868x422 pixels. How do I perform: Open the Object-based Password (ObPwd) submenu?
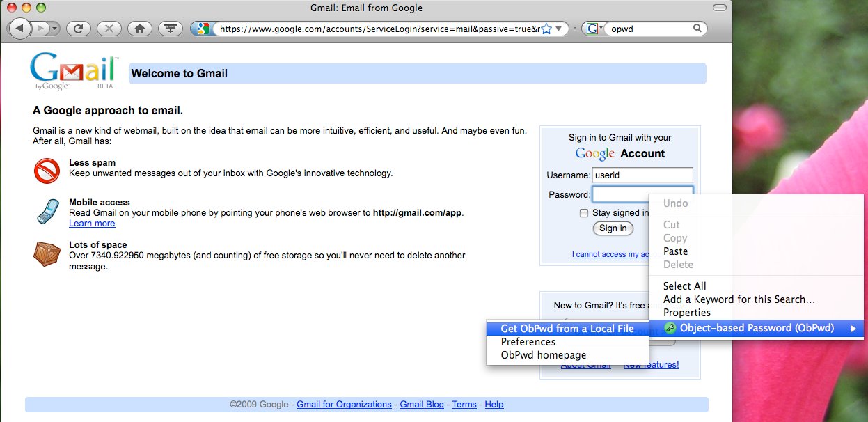click(755, 328)
